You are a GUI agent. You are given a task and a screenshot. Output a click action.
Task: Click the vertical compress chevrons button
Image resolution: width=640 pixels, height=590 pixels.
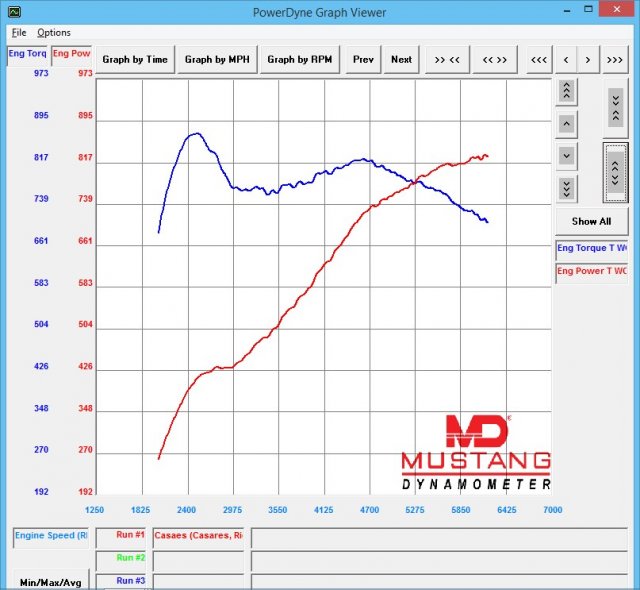tap(615, 106)
